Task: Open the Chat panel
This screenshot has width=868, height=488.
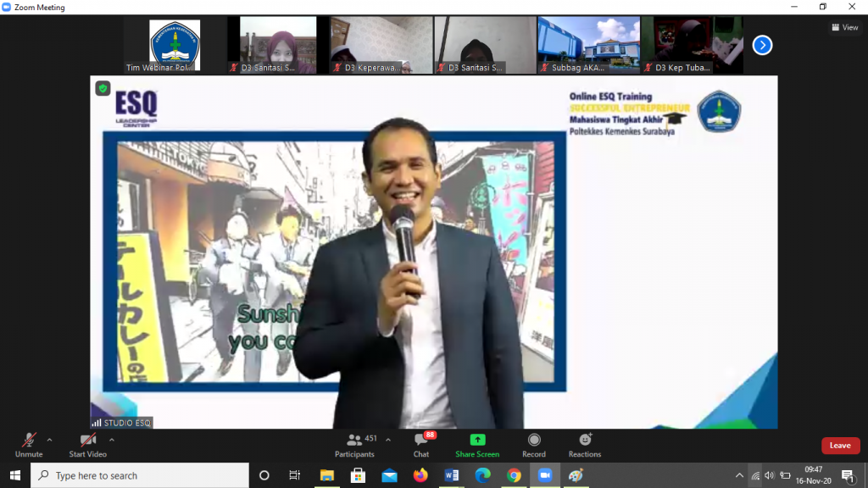Action: 420,444
